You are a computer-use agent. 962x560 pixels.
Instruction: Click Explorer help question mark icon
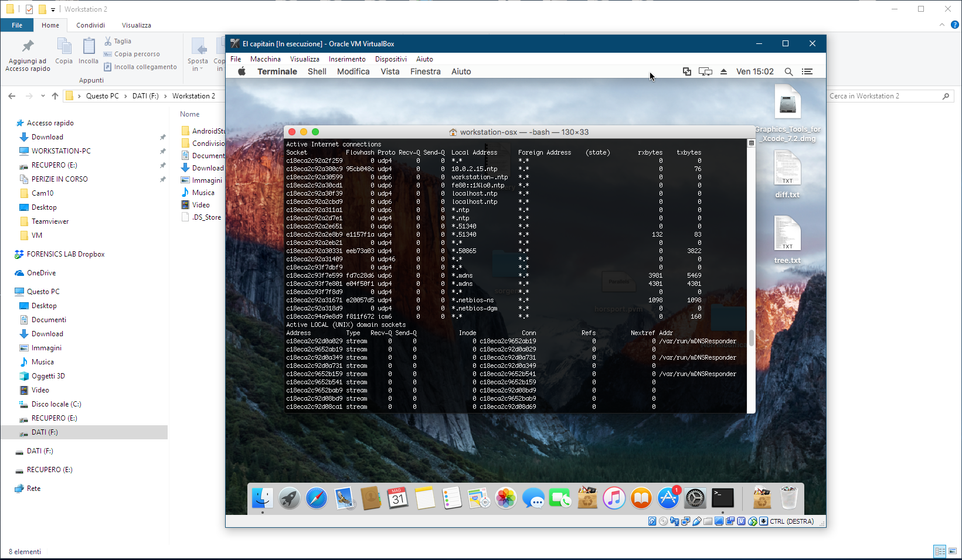pyautogui.click(x=954, y=25)
